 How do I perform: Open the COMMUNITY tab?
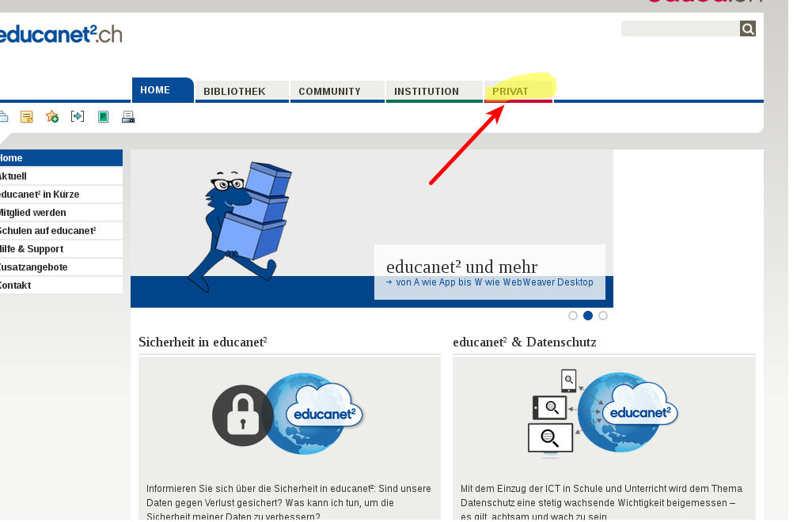(x=329, y=92)
